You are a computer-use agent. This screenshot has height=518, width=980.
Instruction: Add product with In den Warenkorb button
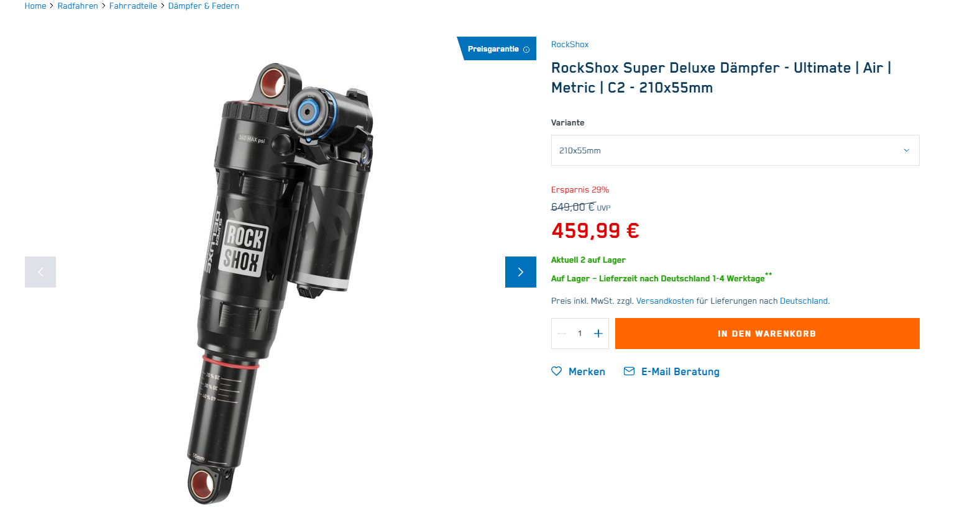(x=767, y=334)
